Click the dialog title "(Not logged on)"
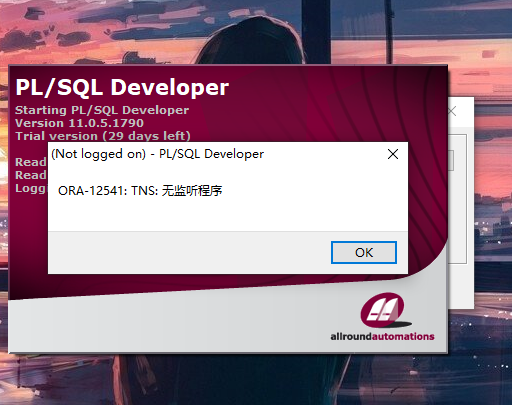512x405 pixels. [x=99, y=154]
